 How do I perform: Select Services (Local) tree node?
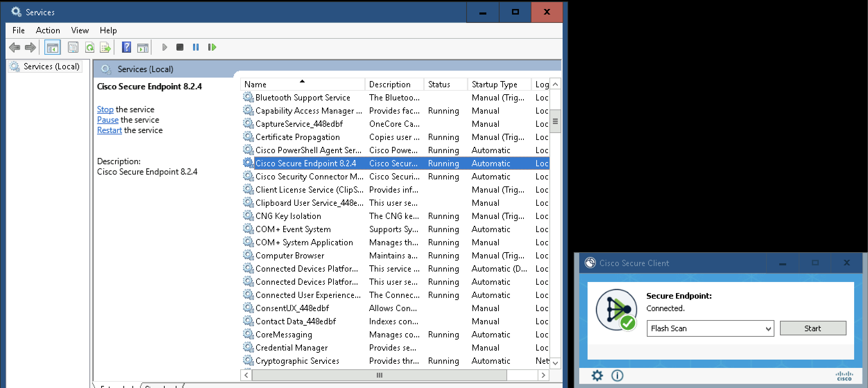[x=51, y=67]
